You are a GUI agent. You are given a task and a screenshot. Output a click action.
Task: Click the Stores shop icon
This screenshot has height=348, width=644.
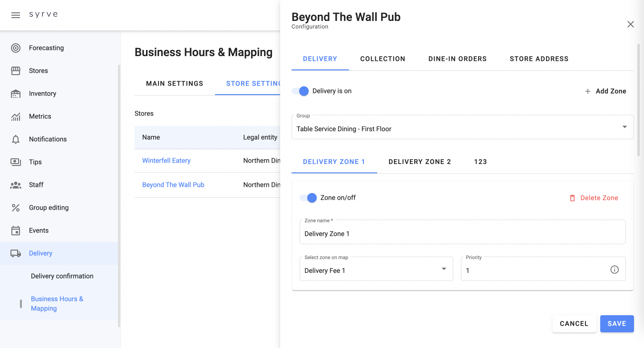click(x=16, y=71)
